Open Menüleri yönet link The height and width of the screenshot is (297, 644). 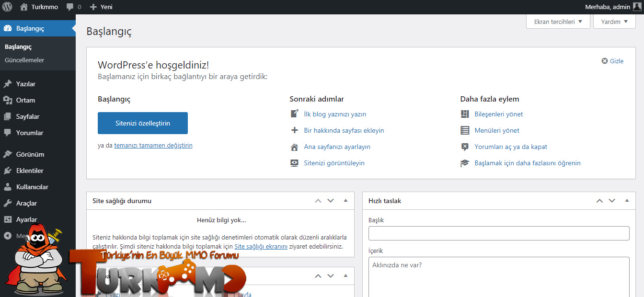point(497,130)
